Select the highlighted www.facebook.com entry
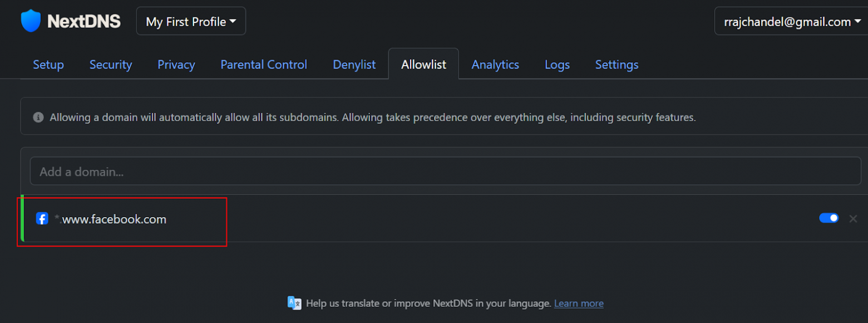The image size is (868, 323). (x=114, y=219)
